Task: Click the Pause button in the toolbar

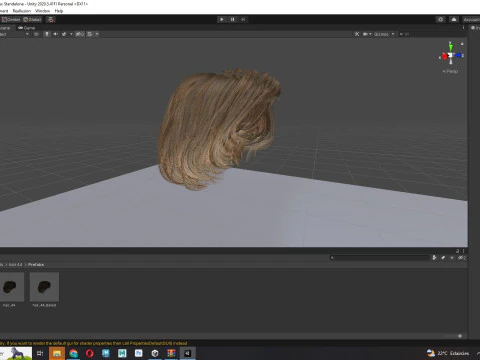Action: [x=232, y=19]
